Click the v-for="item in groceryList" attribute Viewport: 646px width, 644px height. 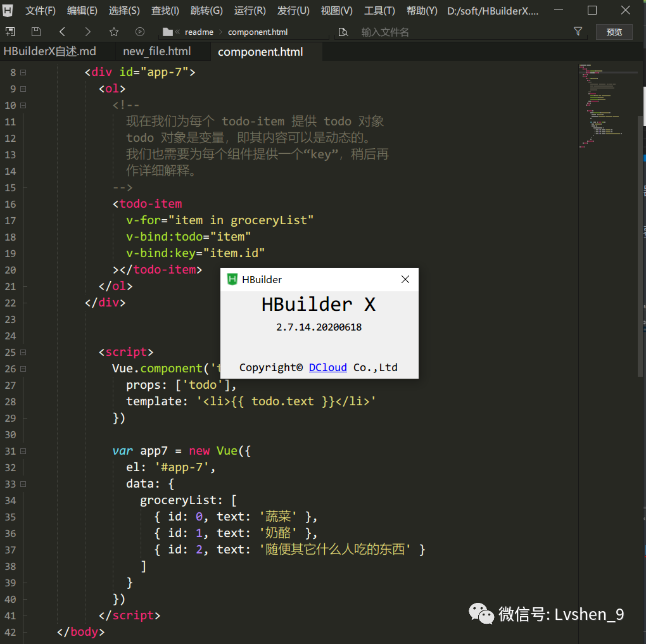click(x=220, y=220)
